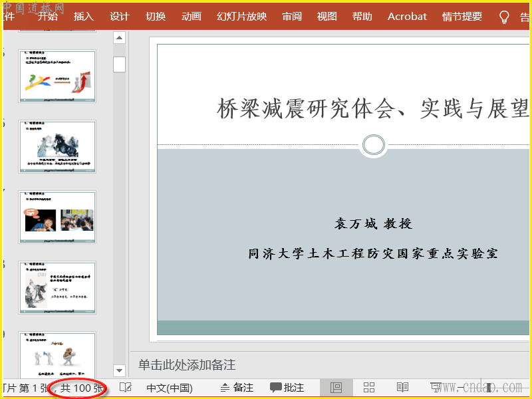Open the 批注 comments pane
The width and height of the screenshot is (532, 399).
pyautogui.click(x=287, y=388)
